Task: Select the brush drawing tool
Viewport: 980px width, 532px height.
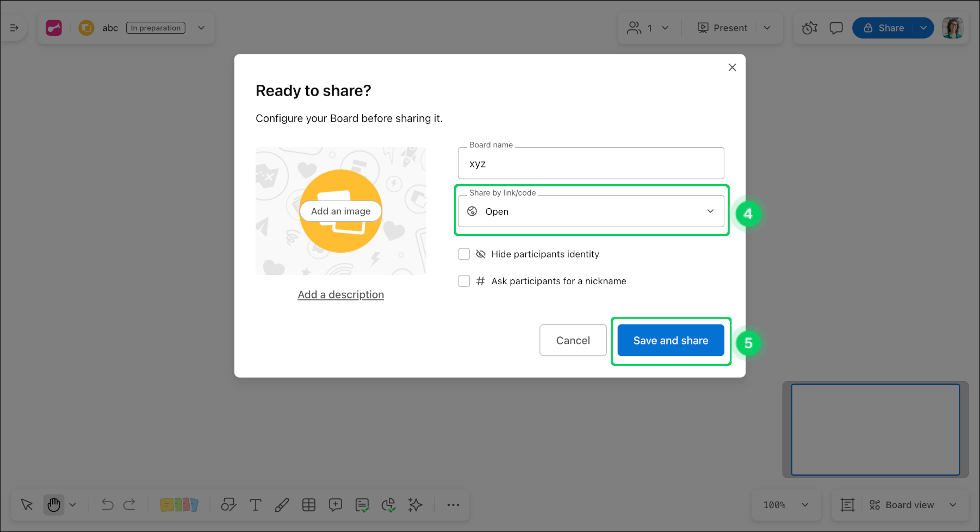Action: (x=282, y=505)
